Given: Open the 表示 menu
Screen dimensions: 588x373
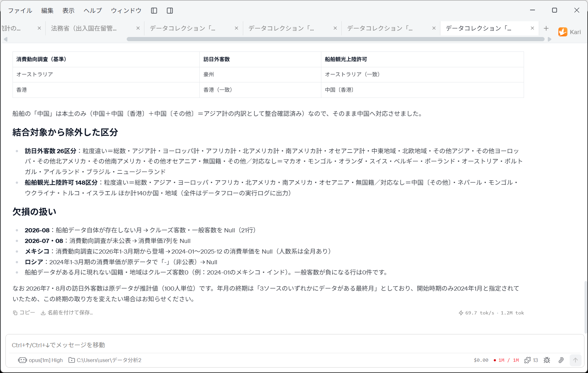Looking at the screenshot, I should [69, 11].
